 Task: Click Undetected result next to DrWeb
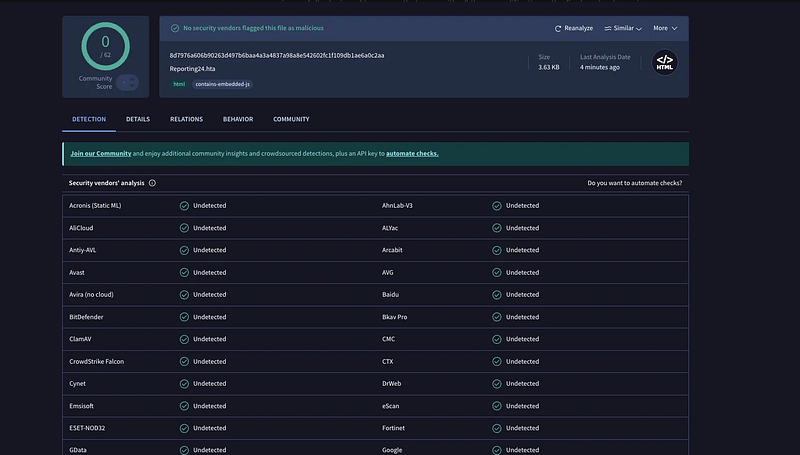tap(522, 384)
